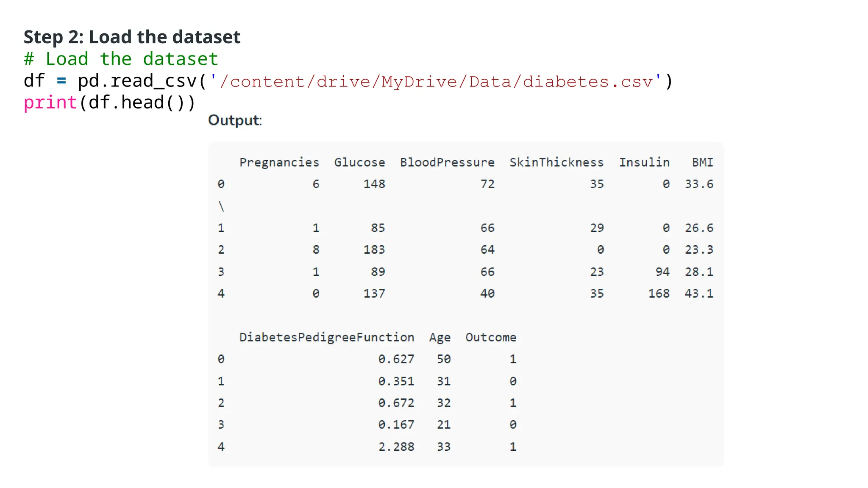Click the 'Step 2: Load the dataset' heading
The height and width of the screenshot is (488, 868).
[x=132, y=37]
